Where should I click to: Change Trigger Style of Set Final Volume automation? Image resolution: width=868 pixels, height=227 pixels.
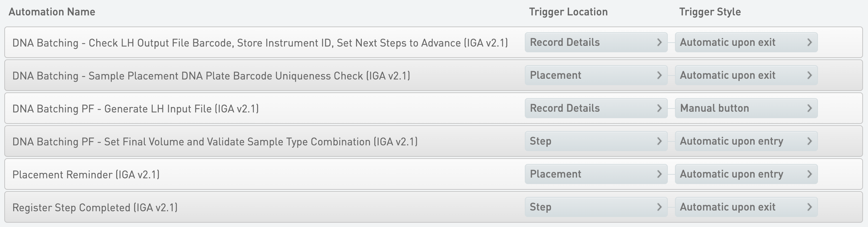(x=746, y=141)
